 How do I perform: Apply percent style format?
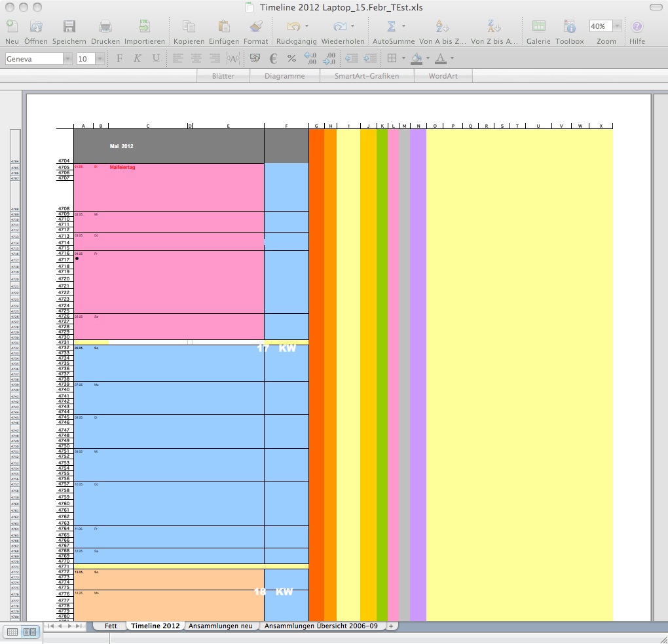click(x=292, y=58)
